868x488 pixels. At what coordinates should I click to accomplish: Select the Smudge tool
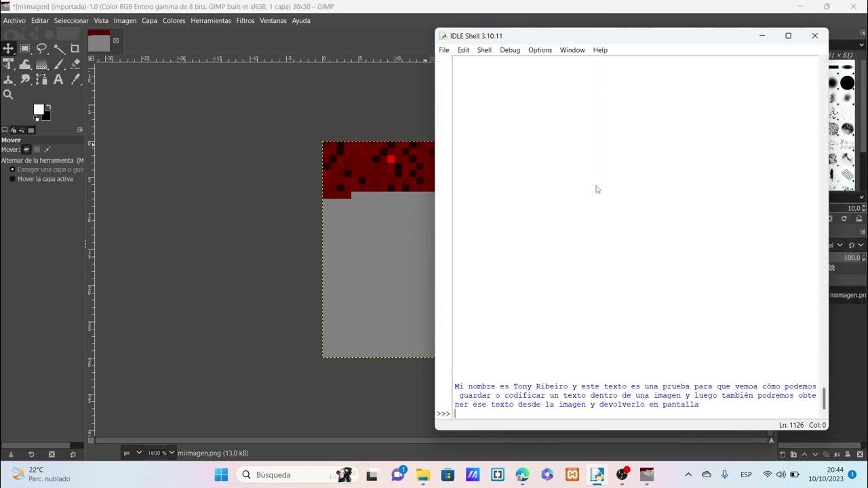click(x=25, y=80)
